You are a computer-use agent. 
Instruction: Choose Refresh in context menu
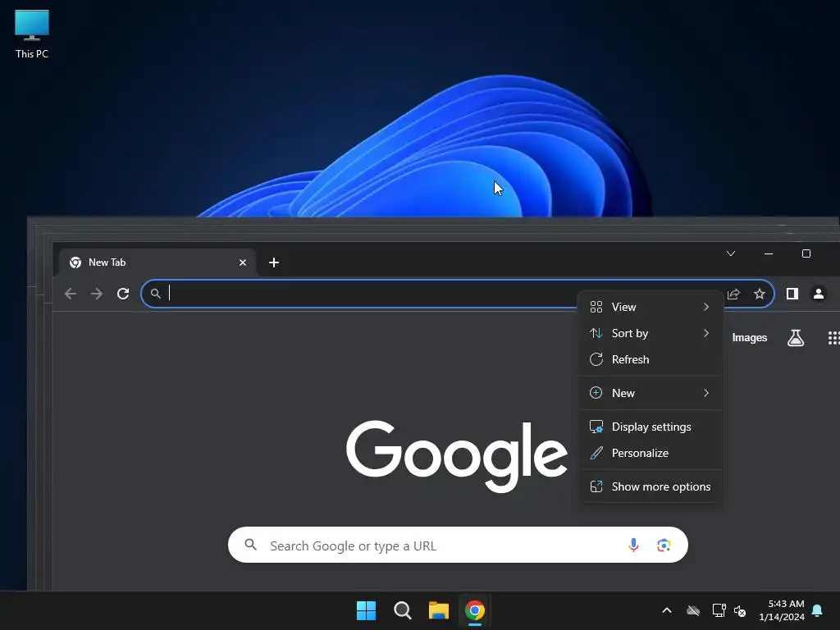650,359
